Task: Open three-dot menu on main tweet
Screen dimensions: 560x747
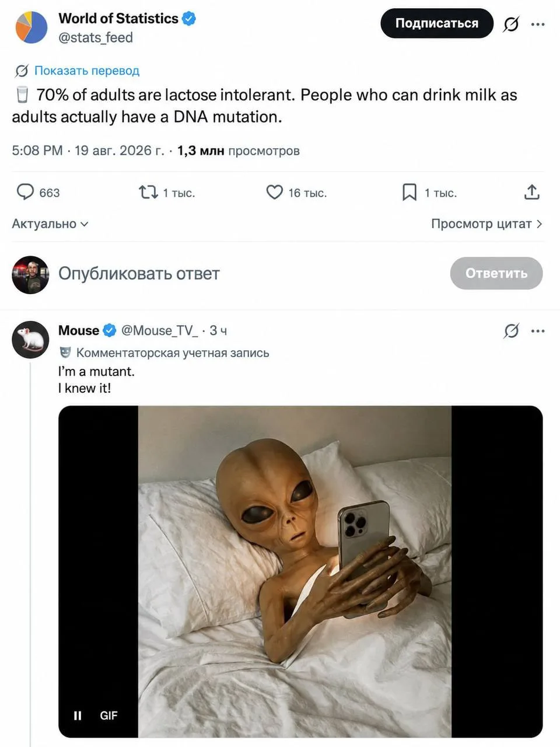Action: [x=538, y=24]
